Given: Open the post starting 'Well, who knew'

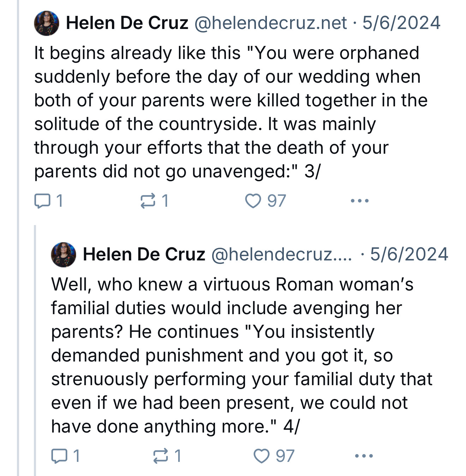Looking at the screenshot, I should point(242,355).
